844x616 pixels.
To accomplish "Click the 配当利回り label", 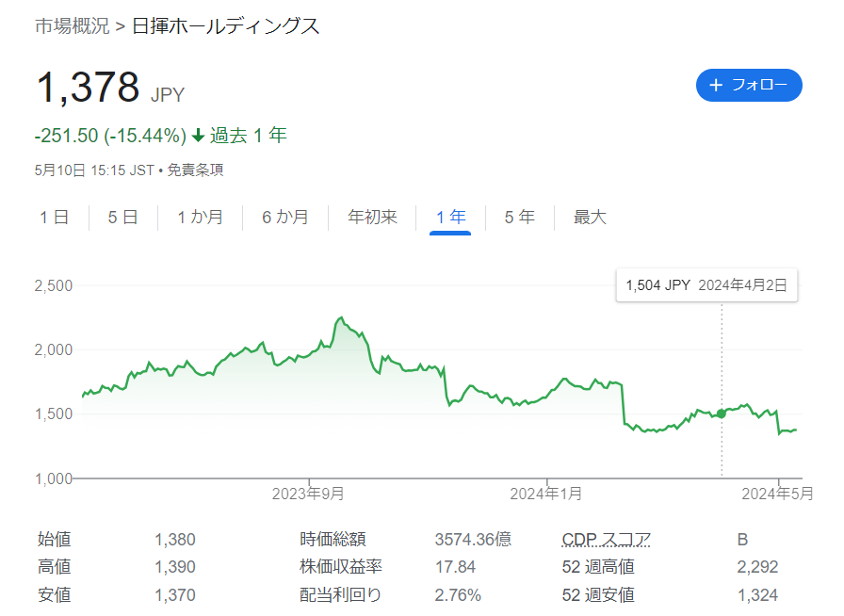I will [x=341, y=595].
